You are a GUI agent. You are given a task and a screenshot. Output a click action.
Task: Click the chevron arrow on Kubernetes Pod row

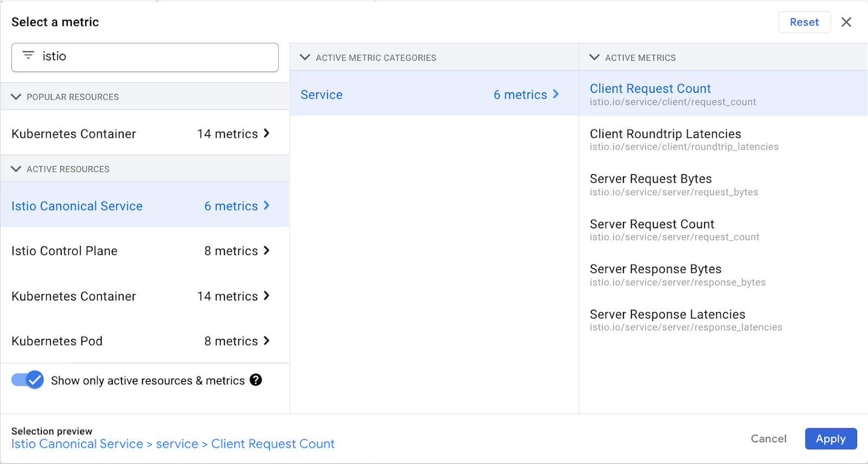(x=266, y=341)
